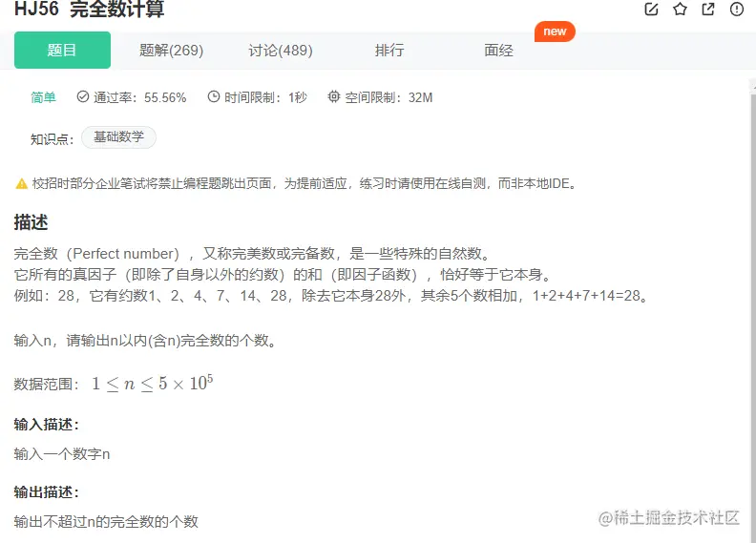Click the 描述 heading
This screenshot has height=543, width=756.
[31, 222]
